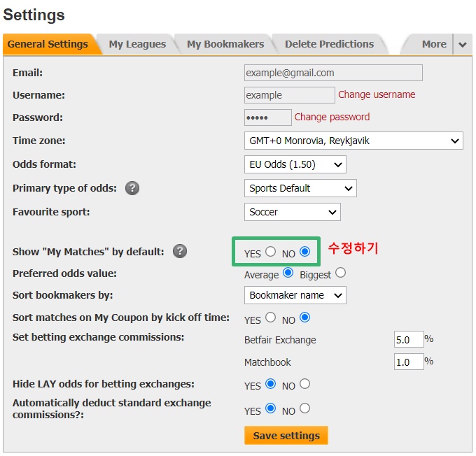Select NO for Hide LAY odds
Viewport: 476px width, 456px height.
304,384
